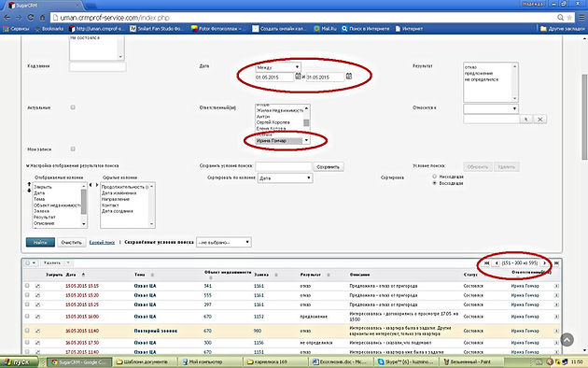Image resolution: width=588 pixels, height=368 pixels.
Task: Open 'Повторный звонок' subject link
Action: (156, 331)
